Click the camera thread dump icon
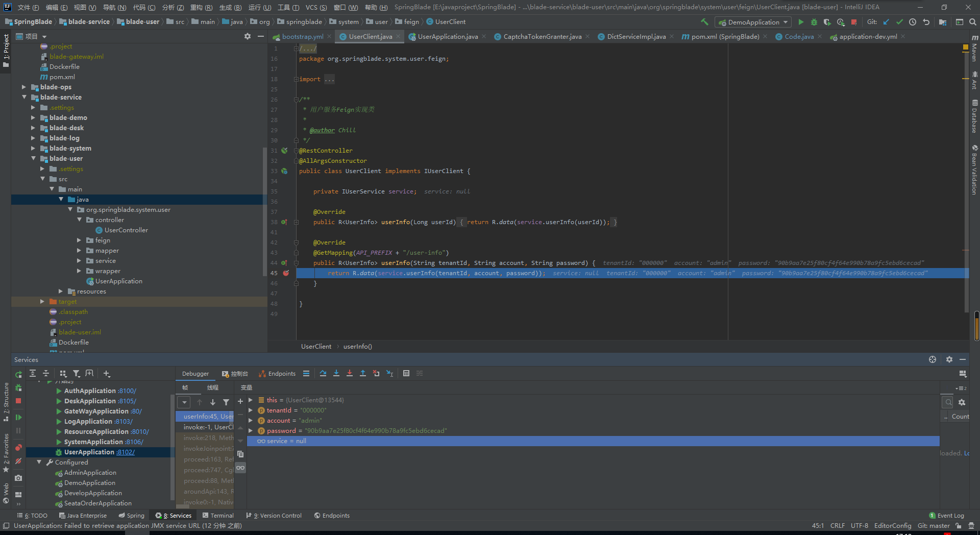980x535 pixels. [x=18, y=478]
